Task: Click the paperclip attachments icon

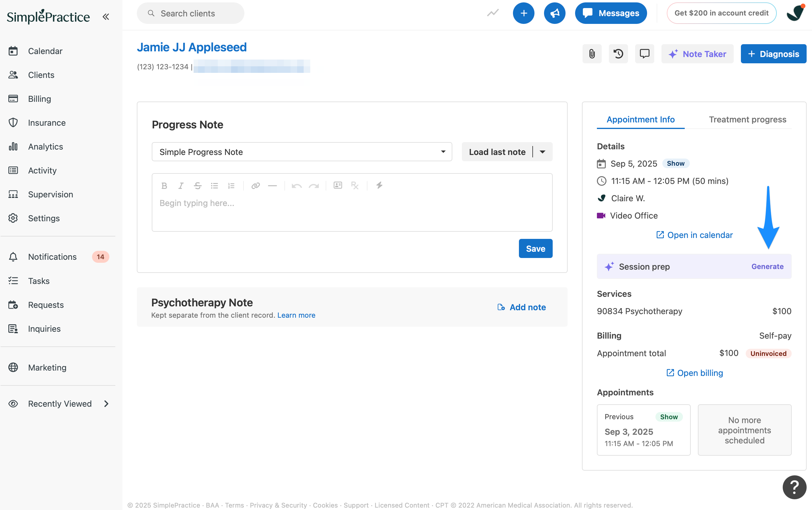Action: pos(592,53)
